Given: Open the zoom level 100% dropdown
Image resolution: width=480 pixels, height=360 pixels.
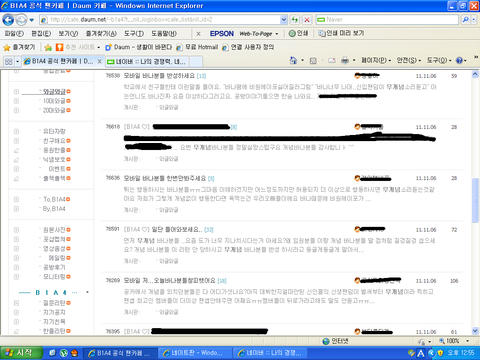Looking at the screenshot, I should pyautogui.click(x=454, y=341).
